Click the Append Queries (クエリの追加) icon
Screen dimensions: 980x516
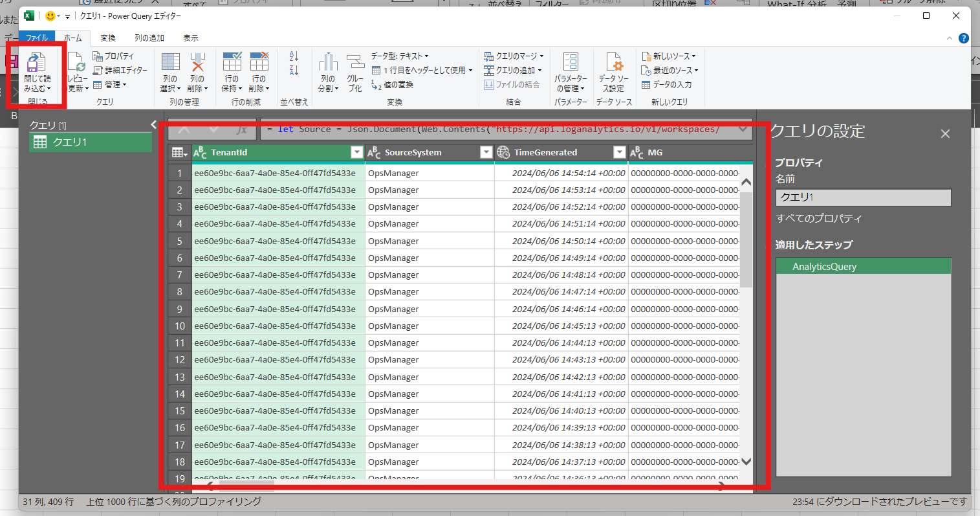pyautogui.click(x=489, y=71)
